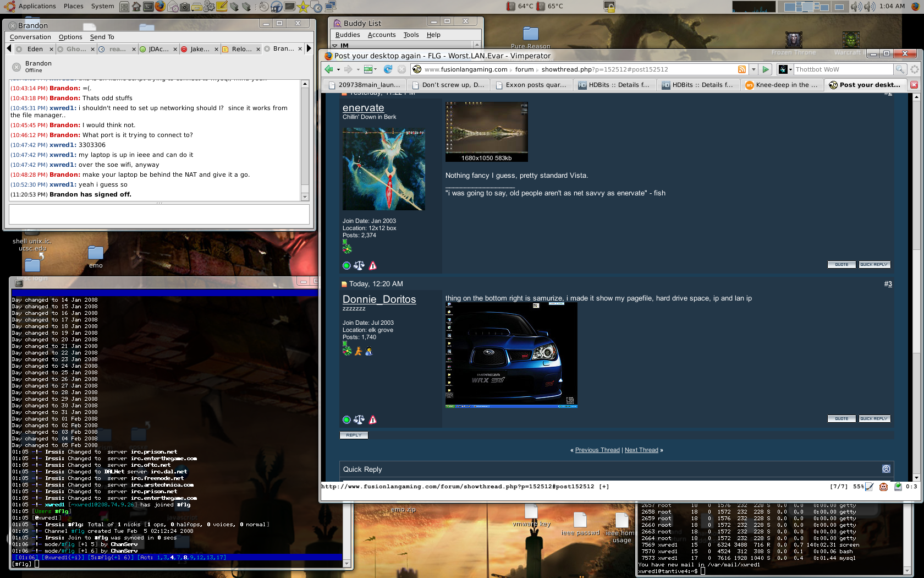Follow the Next Thread link
This screenshot has height=578, width=924.
[641, 450]
